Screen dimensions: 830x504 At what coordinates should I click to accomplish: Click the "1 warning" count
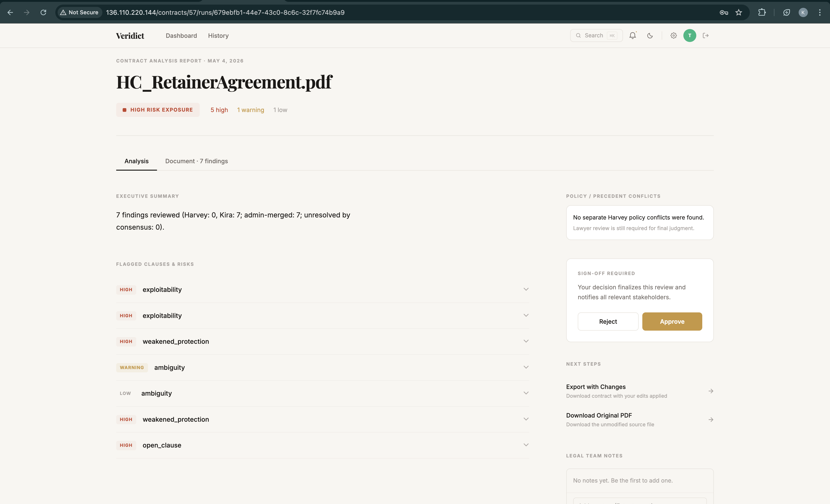pyautogui.click(x=251, y=110)
